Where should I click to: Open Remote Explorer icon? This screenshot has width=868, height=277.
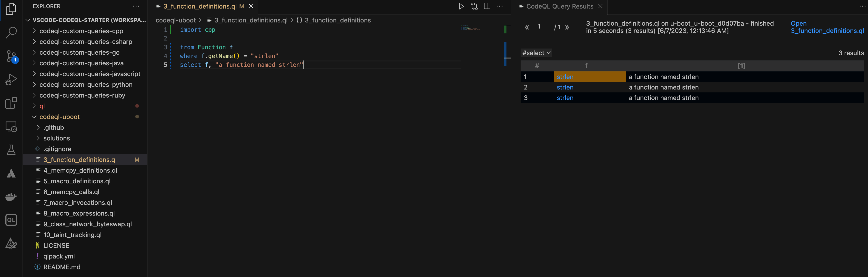point(11,126)
